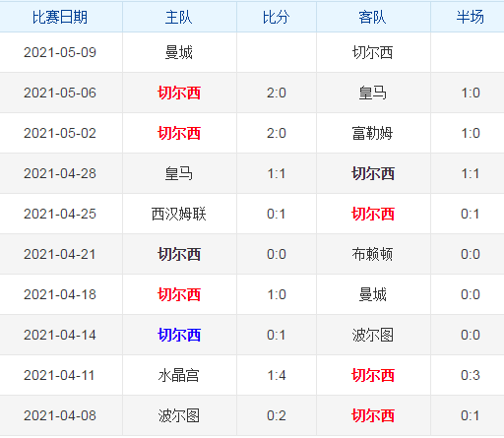
Task: Click the 0:2 score on 2021-04-08
Action: click(x=277, y=415)
